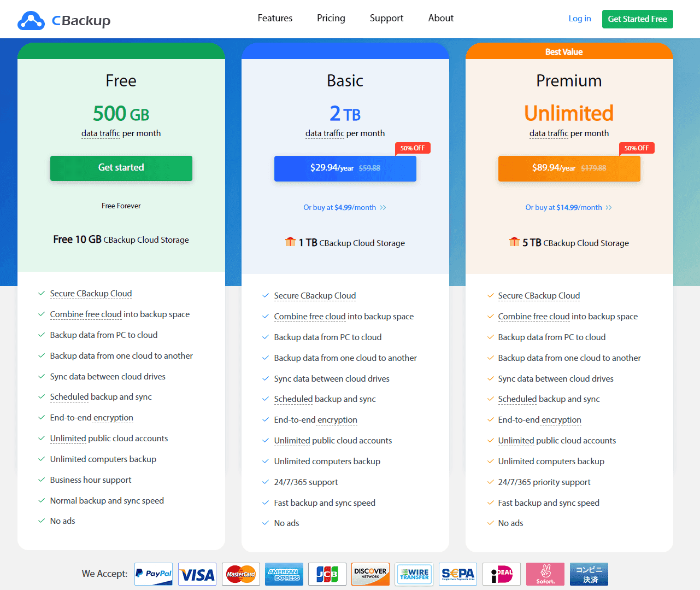The height and width of the screenshot is (590, 700).
Task: Click 'Unlimited public cloud accounts' in Free plan
Action: pyautogui.click(x=109, y=439)
